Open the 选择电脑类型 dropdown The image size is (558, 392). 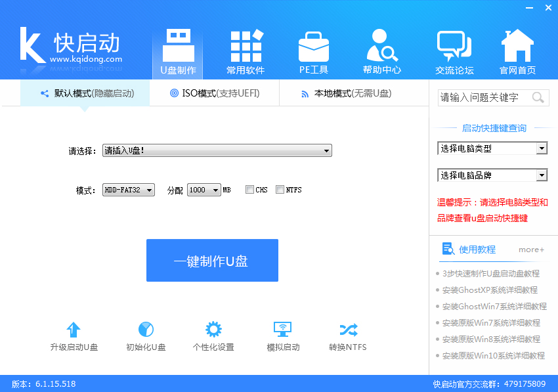pyautogui.click(x=492, y=148)
